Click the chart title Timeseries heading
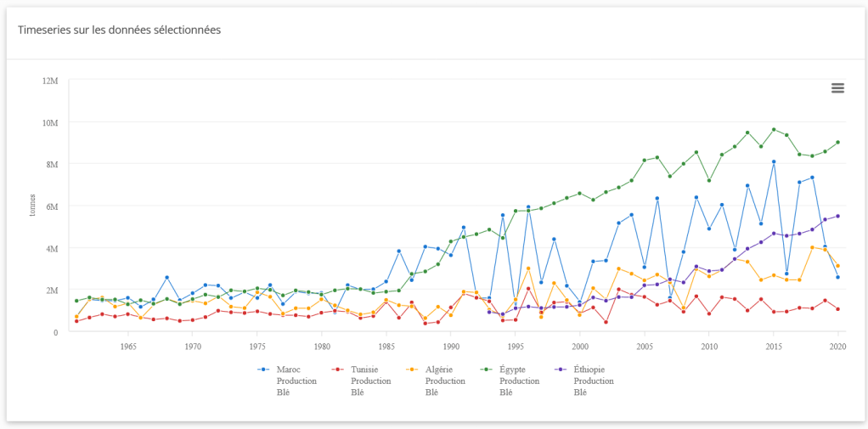 119,30
